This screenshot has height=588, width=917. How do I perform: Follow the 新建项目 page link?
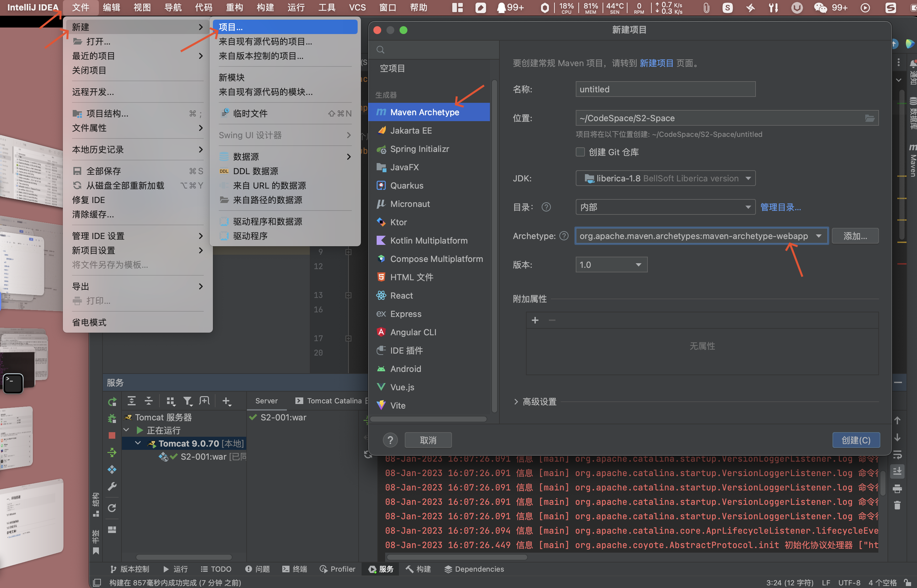(x=656, y=64)
